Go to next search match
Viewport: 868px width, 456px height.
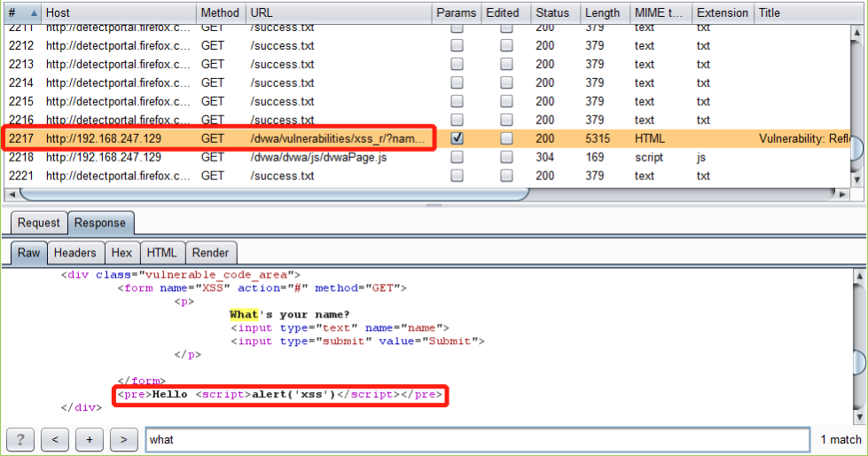click(x=123, y=440)
